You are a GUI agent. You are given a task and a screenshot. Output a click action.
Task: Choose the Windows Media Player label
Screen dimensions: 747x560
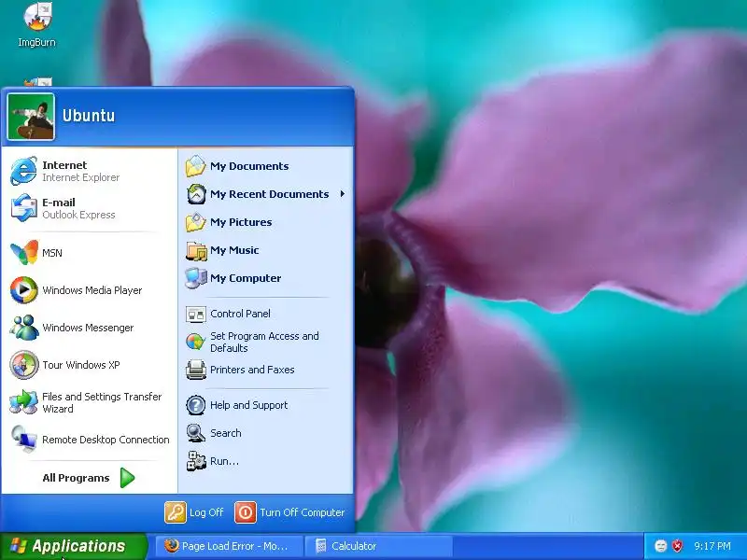pyautogui.click(x=92, y=290)
